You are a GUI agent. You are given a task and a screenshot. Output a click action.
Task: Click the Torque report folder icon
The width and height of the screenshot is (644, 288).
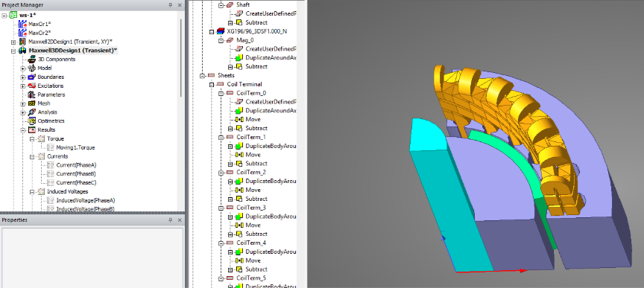[x=41, y=138]
